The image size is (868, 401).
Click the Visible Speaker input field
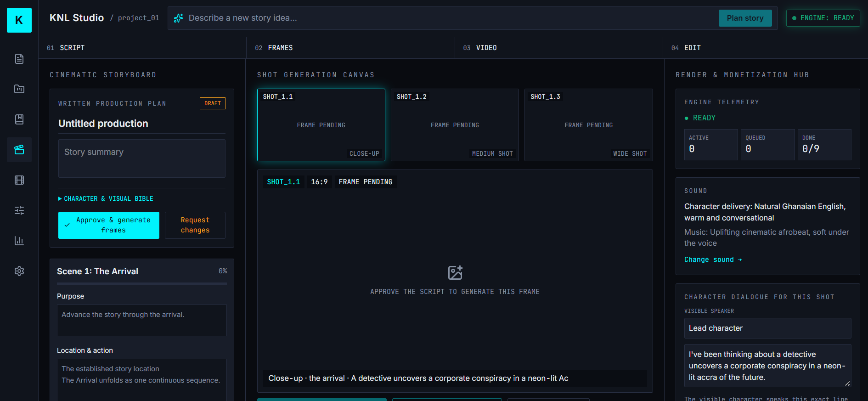(768, 328)
